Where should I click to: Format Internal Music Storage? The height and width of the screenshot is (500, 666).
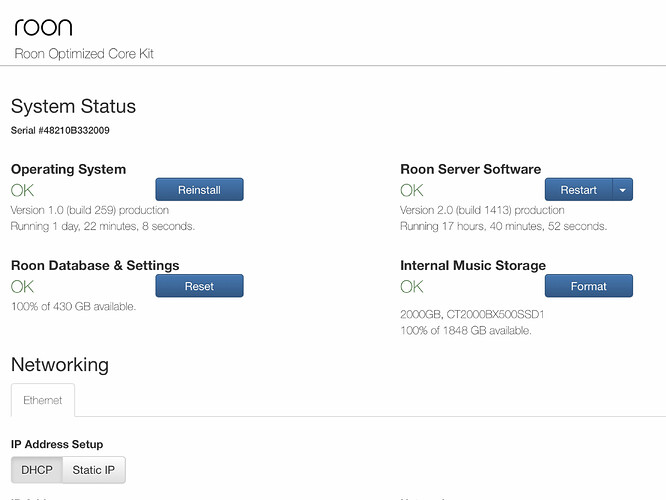[x=589, y=286]
